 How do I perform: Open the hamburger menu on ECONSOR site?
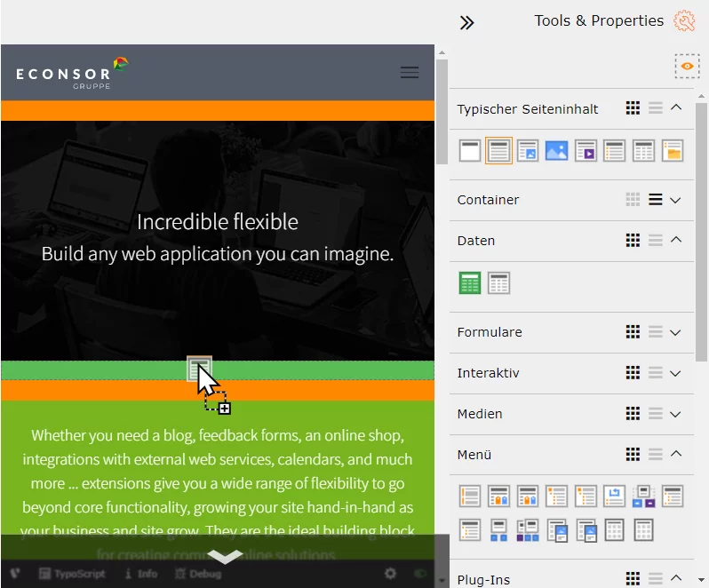[x=410, y=72]
